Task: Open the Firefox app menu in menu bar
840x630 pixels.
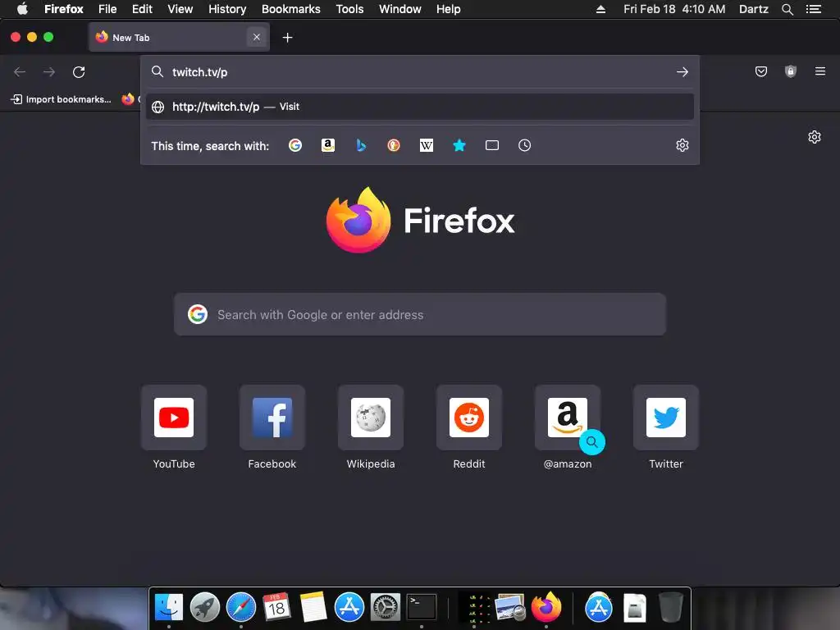Action: (x=64, y=9)
